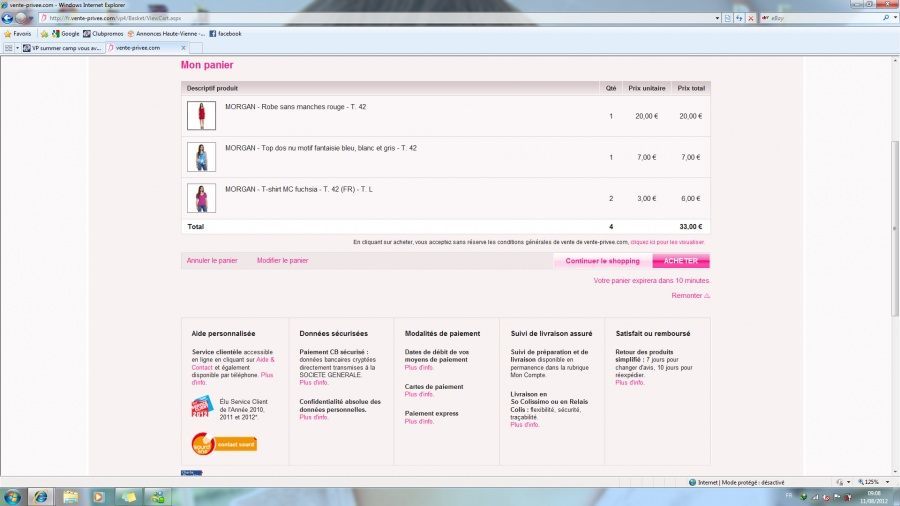The width and height of the screenshot is (900, 506).
Task: Open the search provider dropdown arrow
Action: tap(894, 18)
